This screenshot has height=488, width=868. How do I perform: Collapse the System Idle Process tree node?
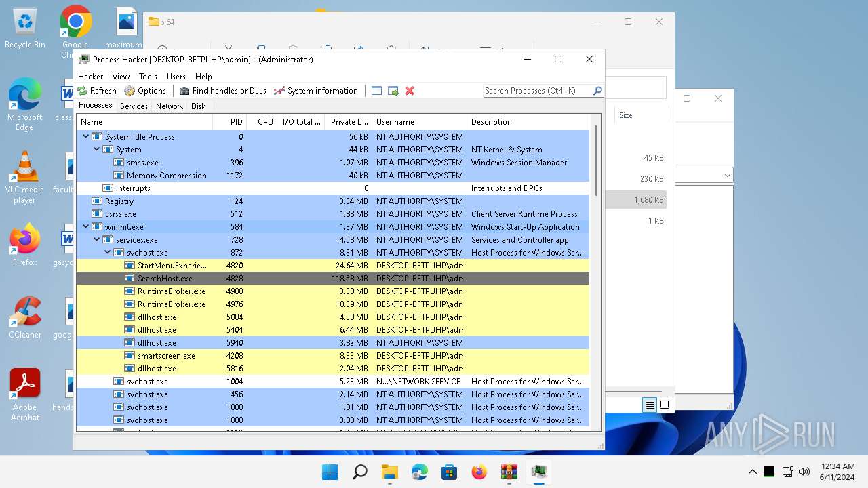coord(85,136)
